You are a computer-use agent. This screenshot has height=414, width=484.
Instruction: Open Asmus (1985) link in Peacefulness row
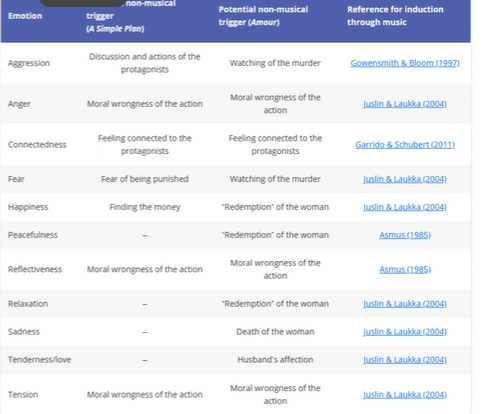pos(405,235)
